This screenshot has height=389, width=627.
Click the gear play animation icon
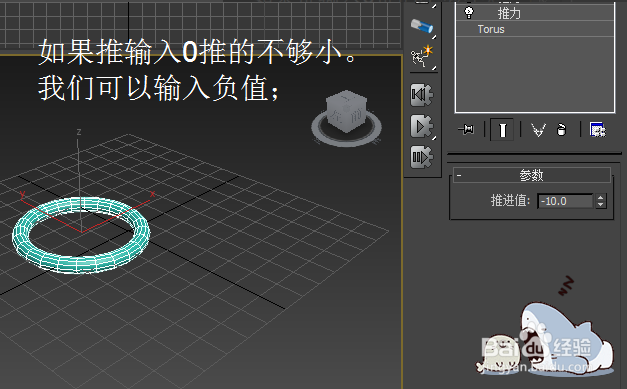pos(421,126)
